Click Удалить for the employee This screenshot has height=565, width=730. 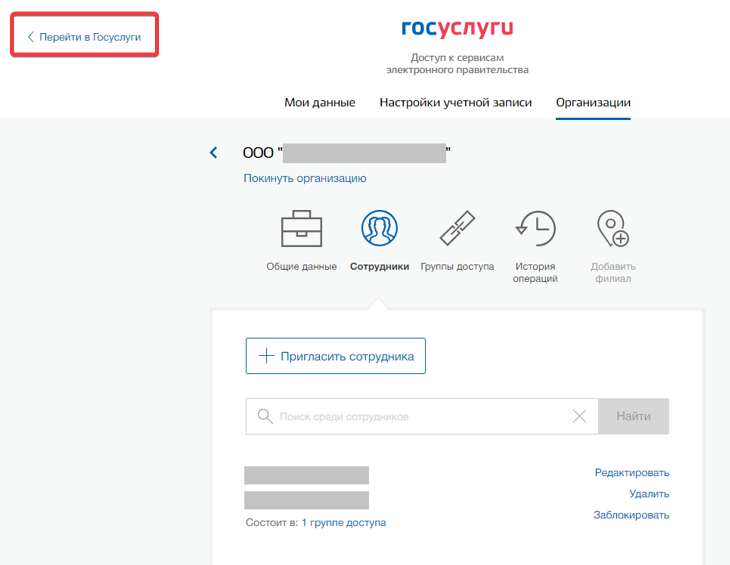coord(649,494)
